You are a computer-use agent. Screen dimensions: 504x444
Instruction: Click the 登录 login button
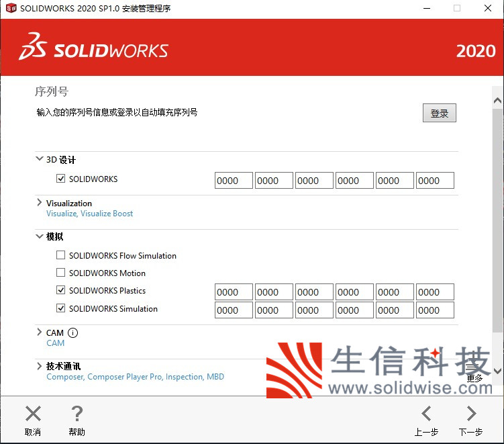[x=440, y=113]
